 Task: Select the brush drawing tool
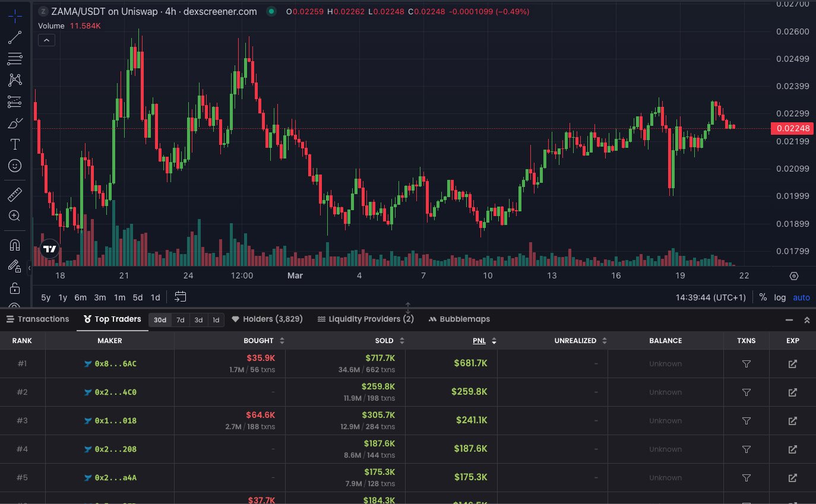(15, 123)
